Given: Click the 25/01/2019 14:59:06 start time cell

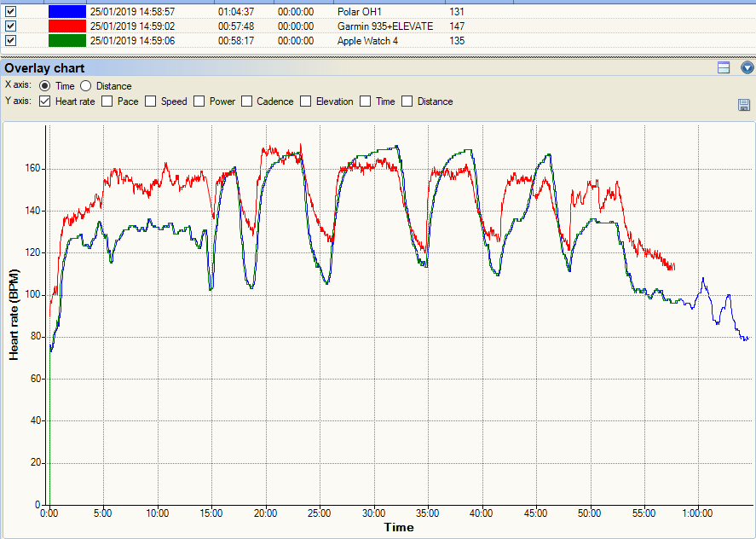Looking at the screenshot, I should (x=132, y=41).
